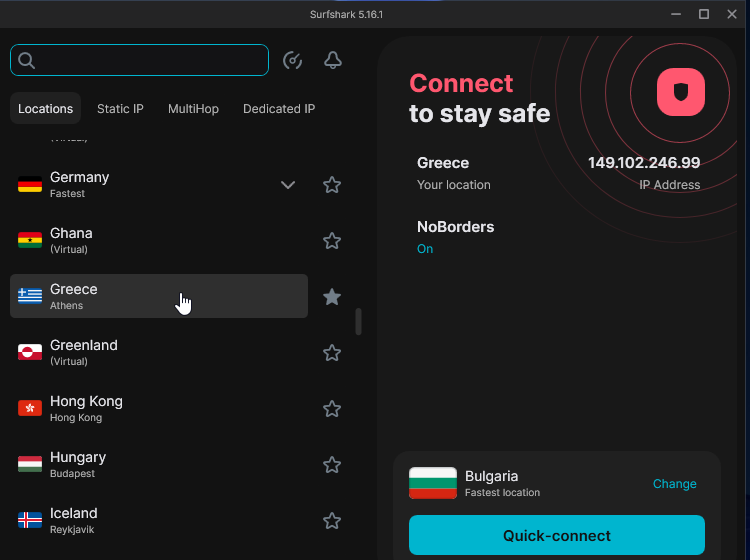Focus the location search field

click(x=139, y=60)
